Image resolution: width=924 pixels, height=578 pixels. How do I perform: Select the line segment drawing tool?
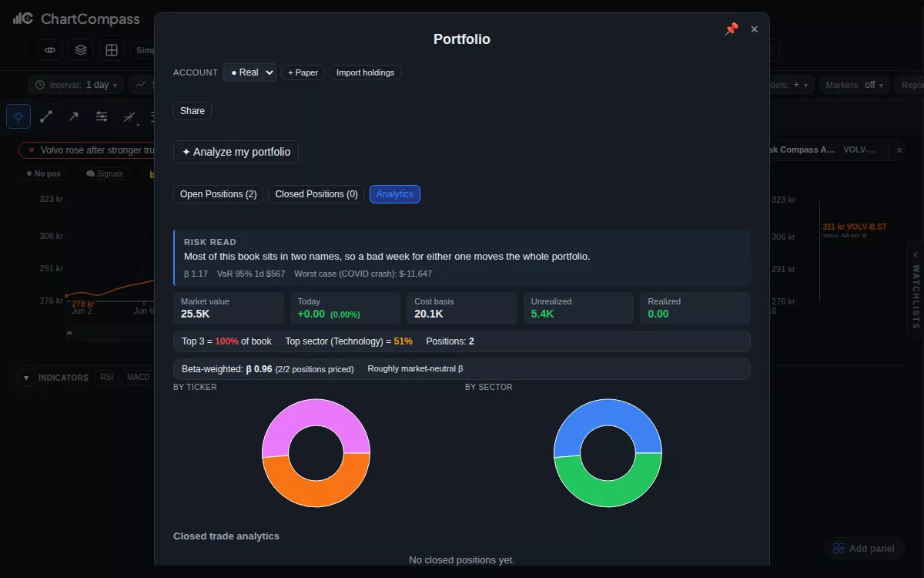pos(46,116)
